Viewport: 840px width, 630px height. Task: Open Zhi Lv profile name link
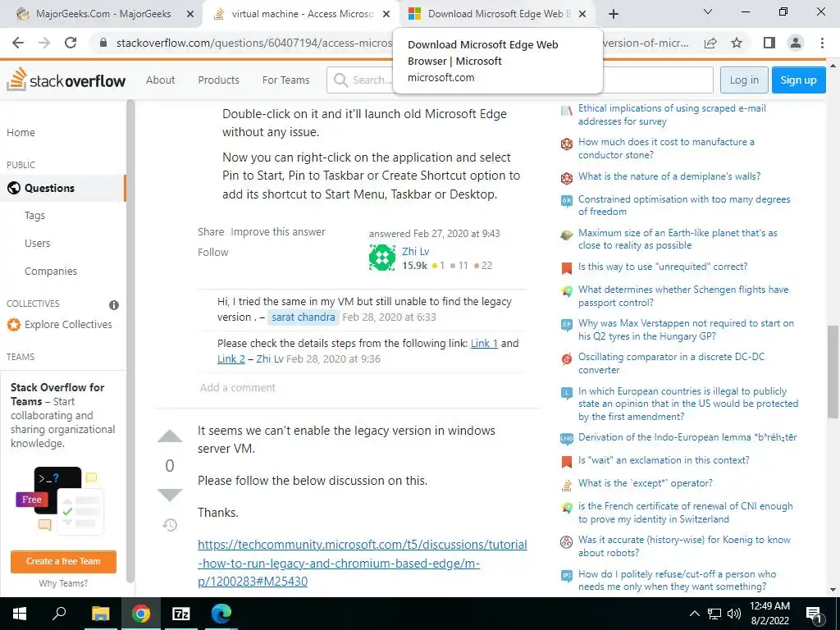(416, 251)
